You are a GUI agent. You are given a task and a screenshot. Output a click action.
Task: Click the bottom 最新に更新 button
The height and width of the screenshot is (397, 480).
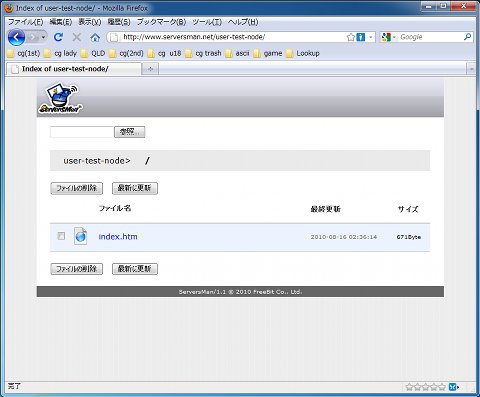[x=135, y=269]
